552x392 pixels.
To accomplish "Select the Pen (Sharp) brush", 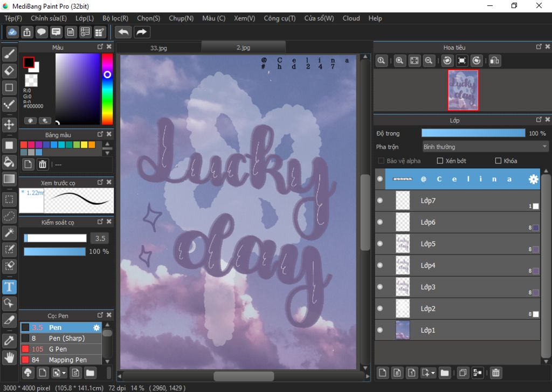I will tap(61, 339).
